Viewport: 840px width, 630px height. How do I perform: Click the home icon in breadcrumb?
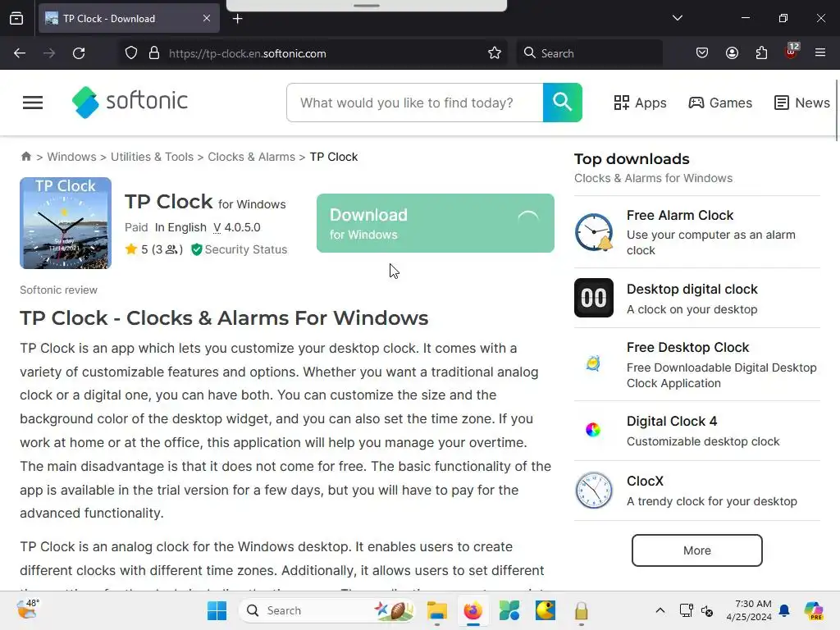25,157
